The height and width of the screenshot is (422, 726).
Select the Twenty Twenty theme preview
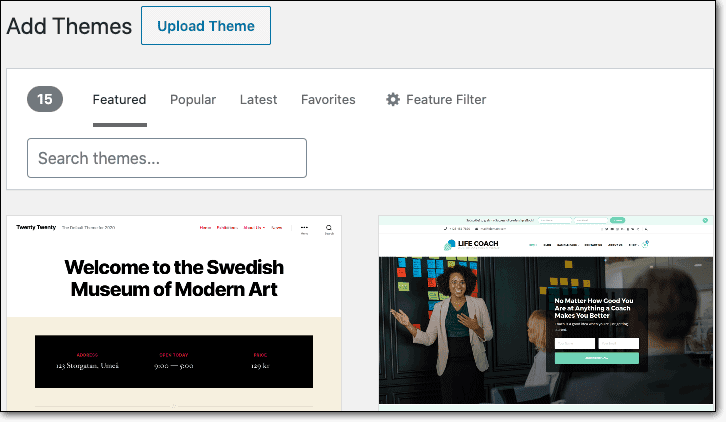pyautogui.click(x=174, y=313)
